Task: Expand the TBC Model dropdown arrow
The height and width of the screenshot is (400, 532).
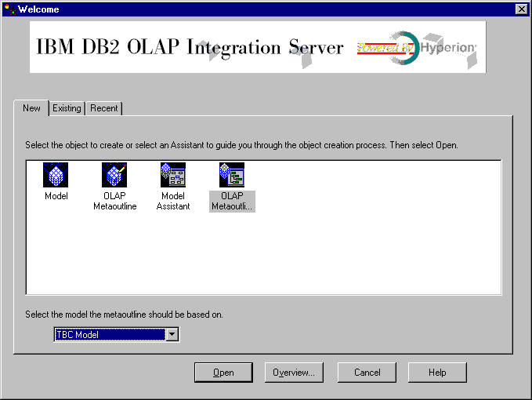Action: (x=172, y=334)
